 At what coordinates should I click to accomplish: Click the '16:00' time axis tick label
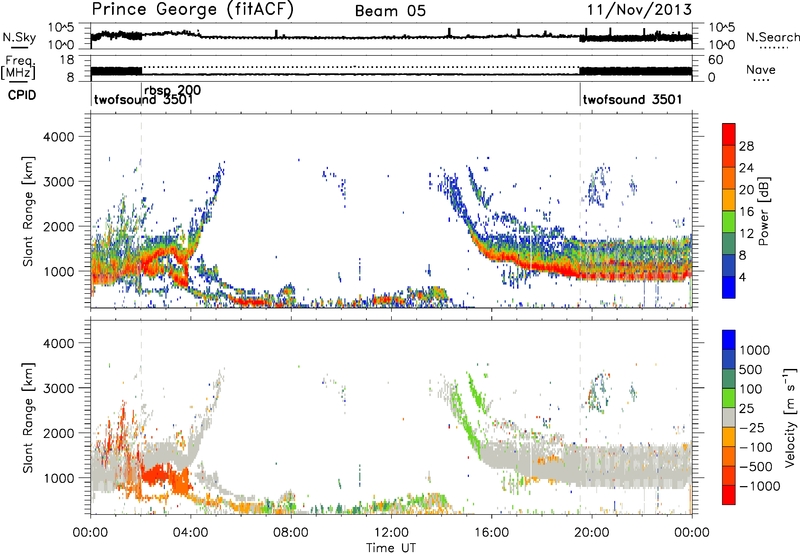[x=491, y=533]
